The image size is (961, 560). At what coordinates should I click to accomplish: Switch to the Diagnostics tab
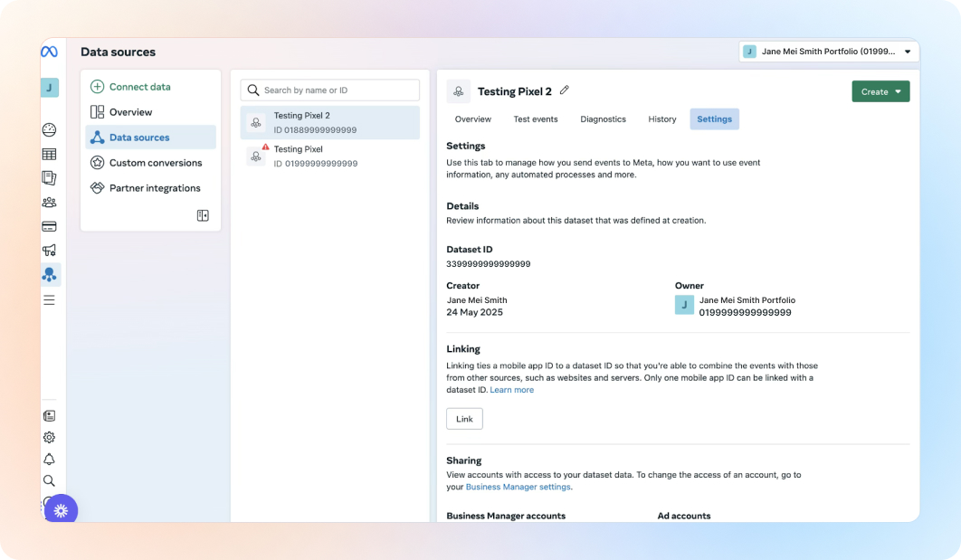coord(603,119)
